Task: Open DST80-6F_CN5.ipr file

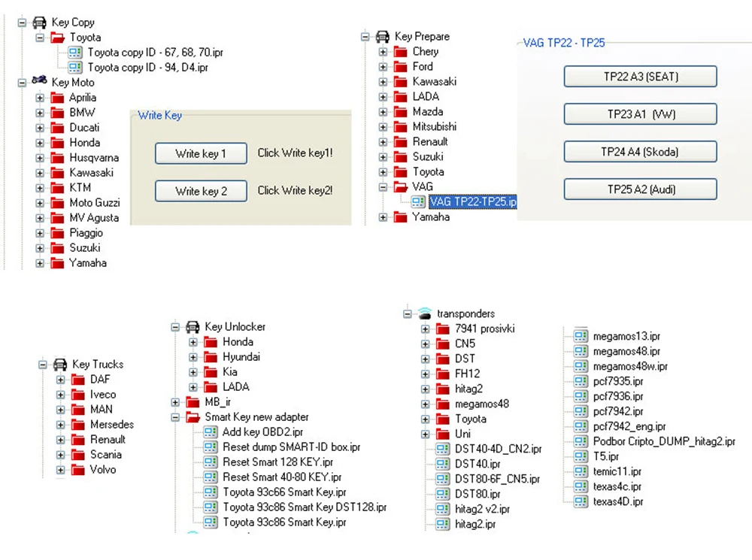Action: click(497, 479)
